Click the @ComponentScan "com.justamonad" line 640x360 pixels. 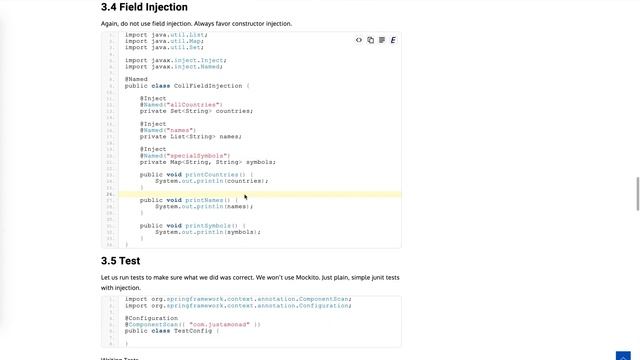click(193, 324)
